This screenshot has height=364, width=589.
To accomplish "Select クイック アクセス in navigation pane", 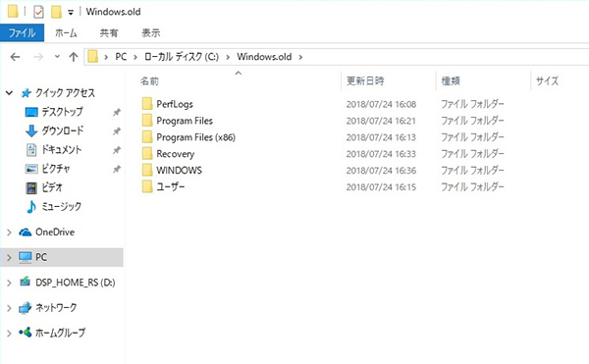I will point(65,92).
